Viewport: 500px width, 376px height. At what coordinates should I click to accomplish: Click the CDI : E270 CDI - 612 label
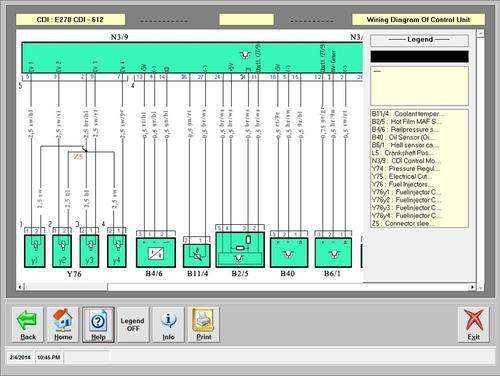[70, 20]
